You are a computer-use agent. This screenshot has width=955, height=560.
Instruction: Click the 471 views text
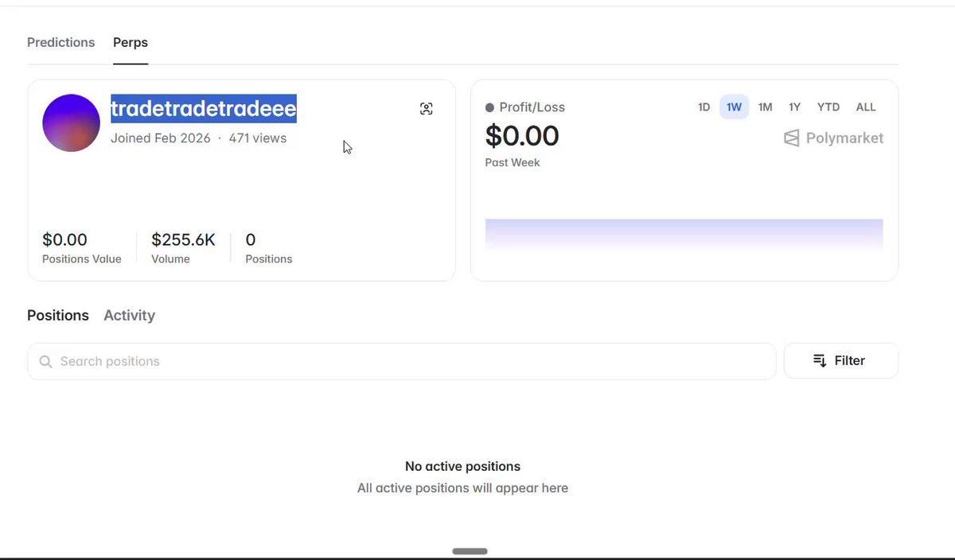(258, 138)
